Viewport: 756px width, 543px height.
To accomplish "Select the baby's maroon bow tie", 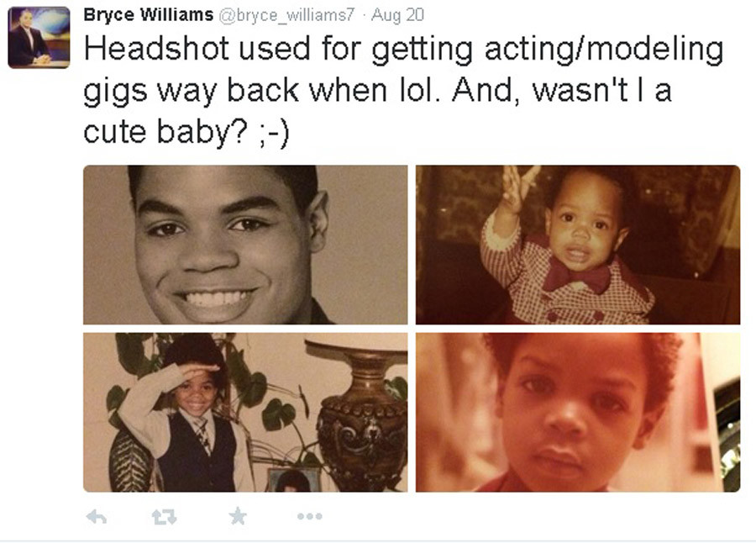I will click(576, 277).
